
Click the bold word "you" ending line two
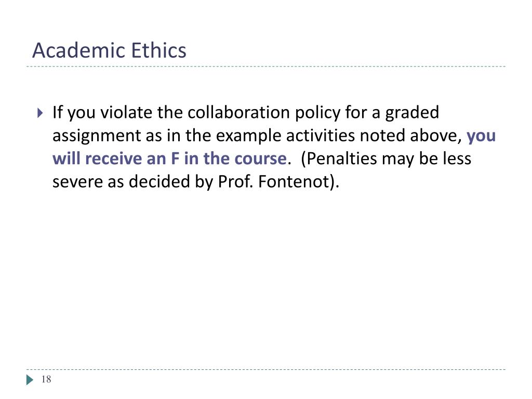pos(481,137)
